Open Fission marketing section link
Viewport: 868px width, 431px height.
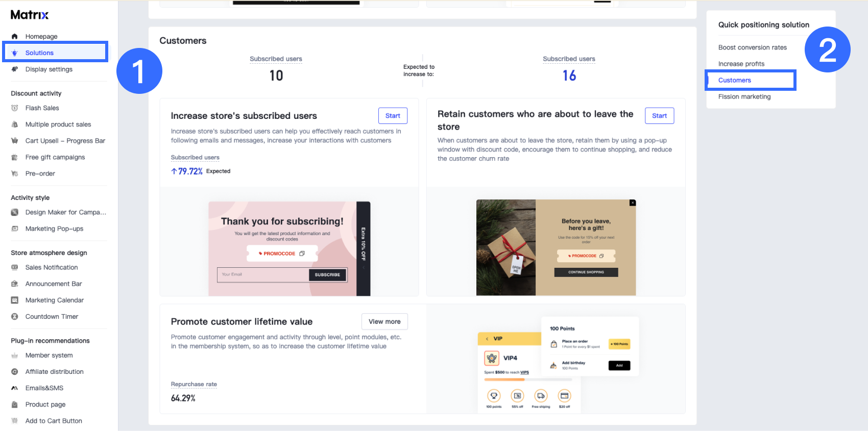pyautogui.click(x=744, y=96)
